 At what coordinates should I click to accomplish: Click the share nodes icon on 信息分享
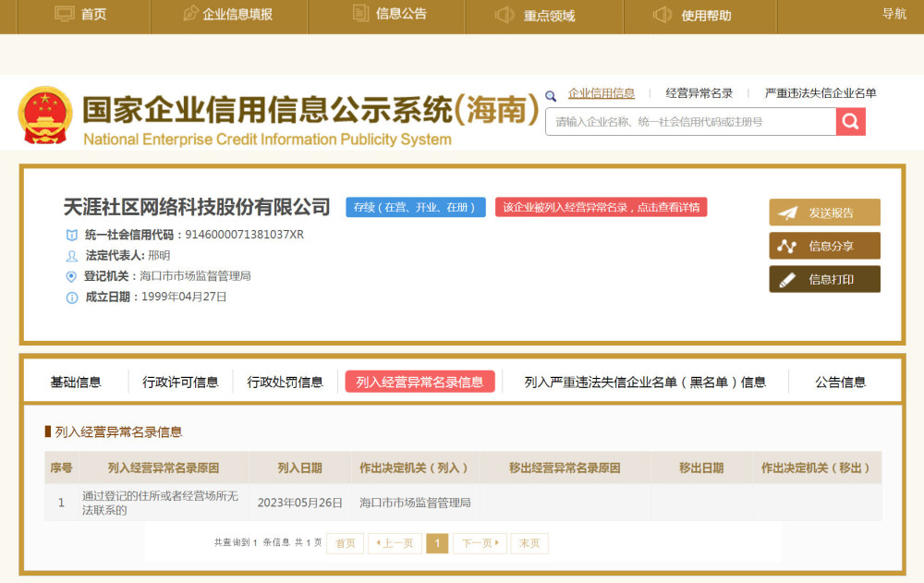(x=786, y=246)
